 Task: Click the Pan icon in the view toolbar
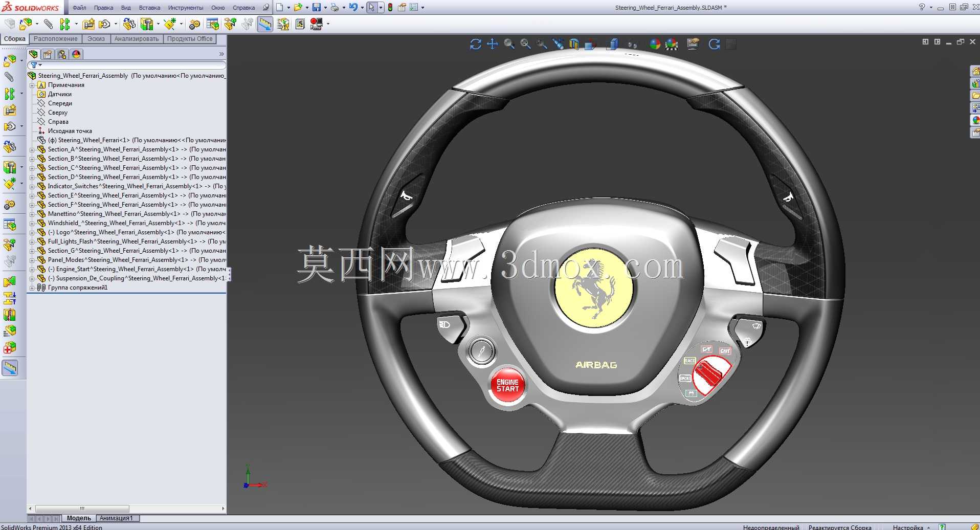[492, 44]
